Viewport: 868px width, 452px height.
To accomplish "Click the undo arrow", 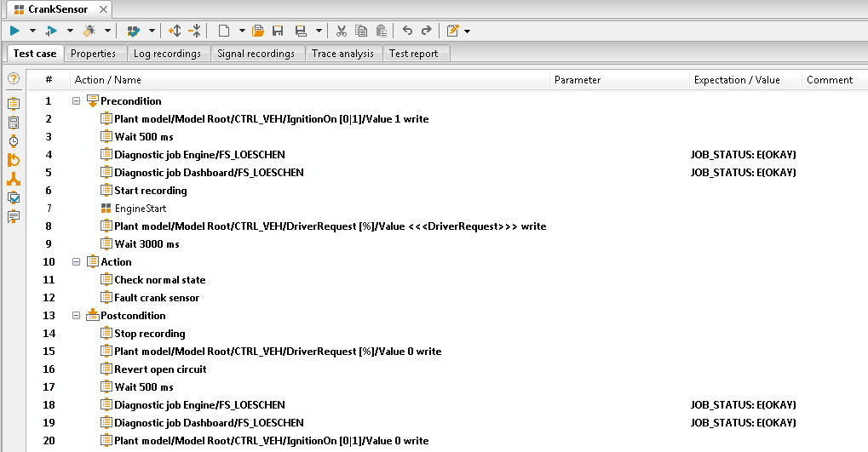I will tap(407, 31).
